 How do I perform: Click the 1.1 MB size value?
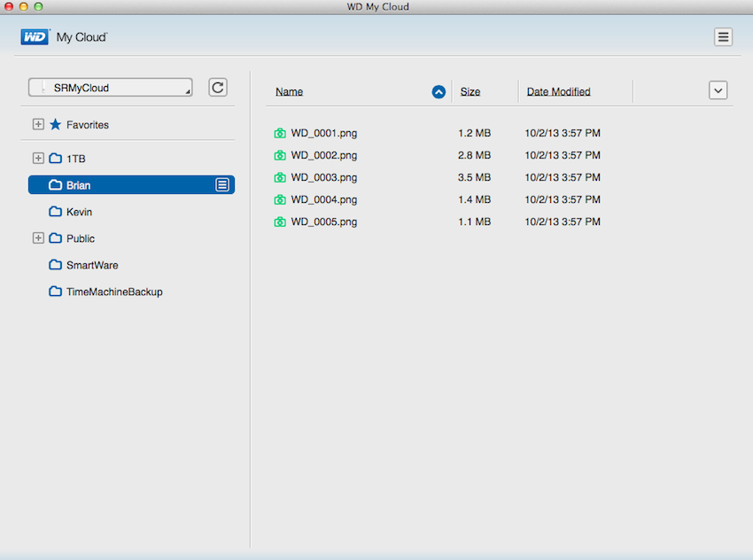click(475, 222)
